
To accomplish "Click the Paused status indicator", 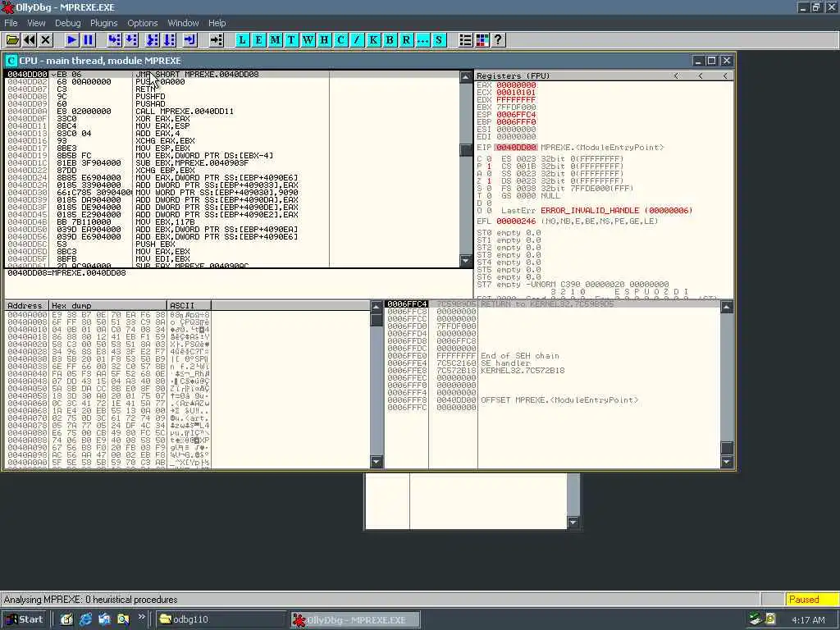I will coord(812,600).
